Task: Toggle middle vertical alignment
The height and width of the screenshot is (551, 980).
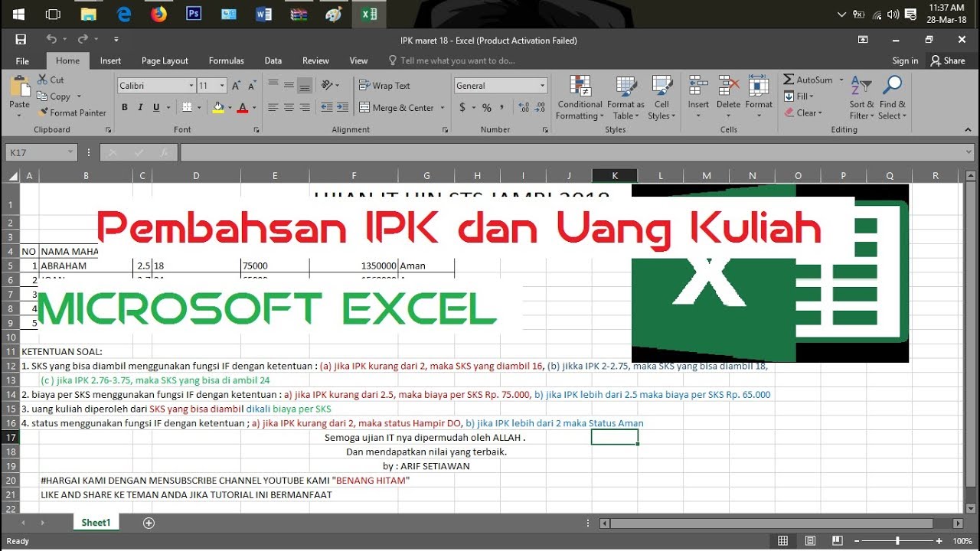Action: click(289, 86)
